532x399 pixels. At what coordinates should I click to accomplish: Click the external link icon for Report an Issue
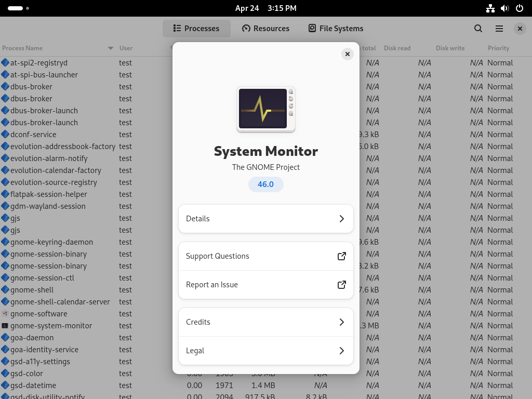[x=342, y=285]
